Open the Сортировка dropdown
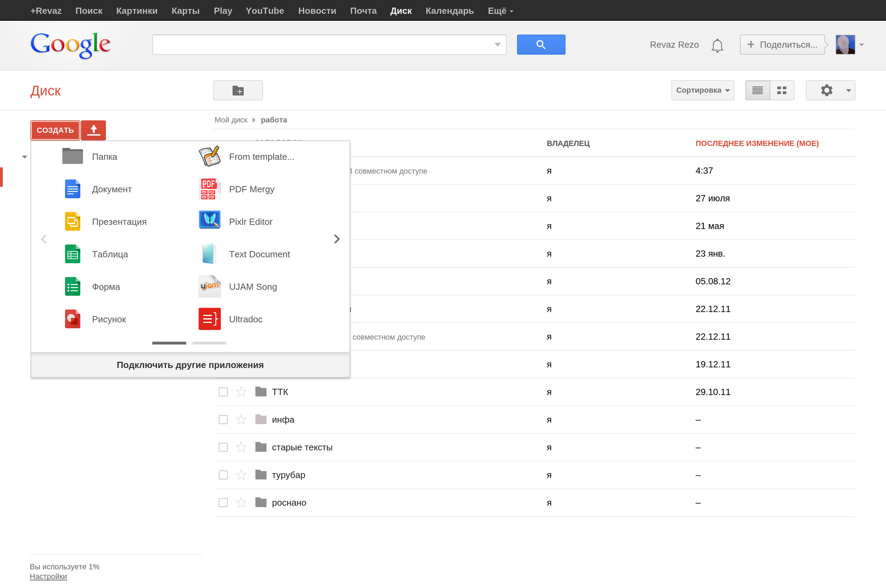This screenshot has width=886, height=588. (x=702, y=90)
